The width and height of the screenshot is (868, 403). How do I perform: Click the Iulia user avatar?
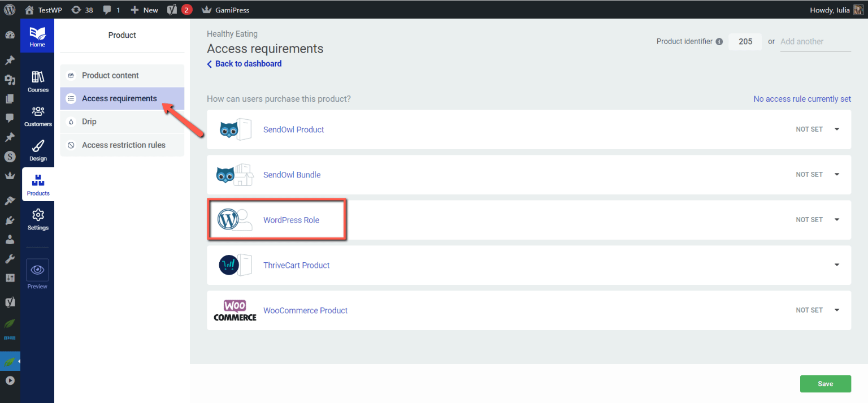click(858, 10)
